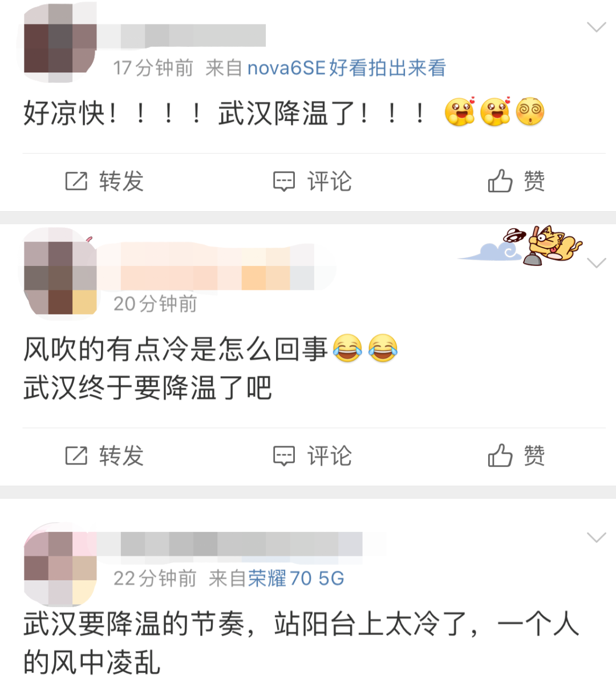Open the second poster's avatar
This screenshot has width=616, height=699.
click(60, 274)
